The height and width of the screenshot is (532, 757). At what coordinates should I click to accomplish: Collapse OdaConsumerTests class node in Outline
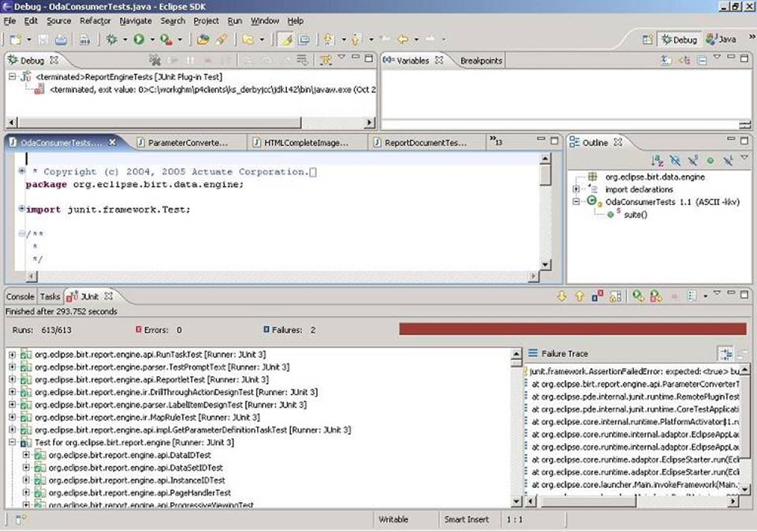[x=576, y=202]
